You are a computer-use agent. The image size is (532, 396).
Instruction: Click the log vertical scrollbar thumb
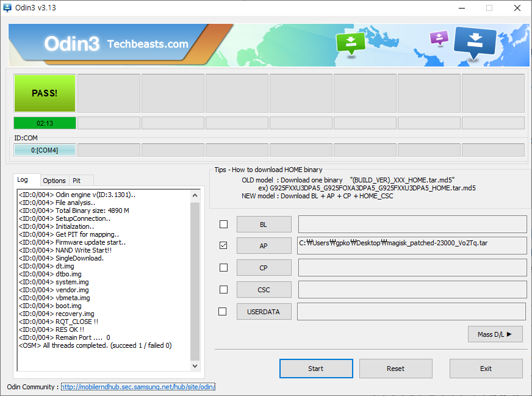pyautogui.click(x=195, y=281)
